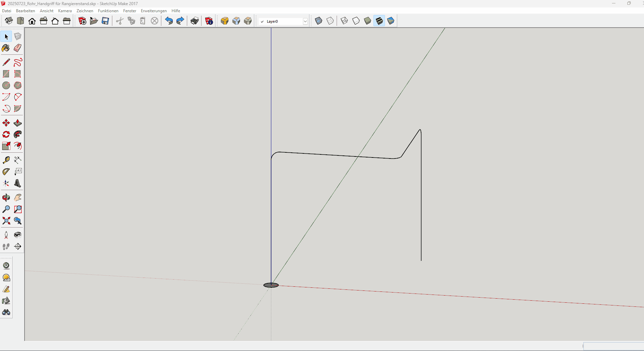The image size is (644, 351).
Task: Open the Kamera menu
Action: (65, 11)
